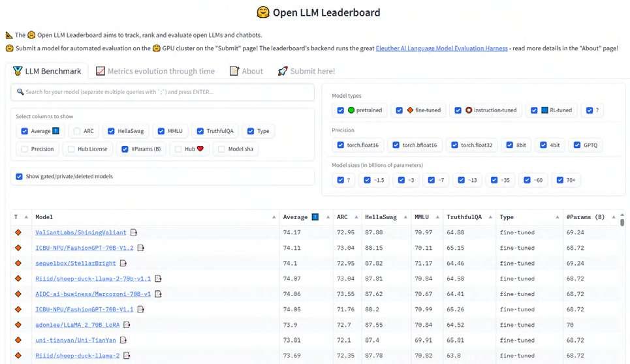
Task: Open document icon next to ICBU-NPU/FashionGPT-70B-V1.1
Action: point(140,309)
